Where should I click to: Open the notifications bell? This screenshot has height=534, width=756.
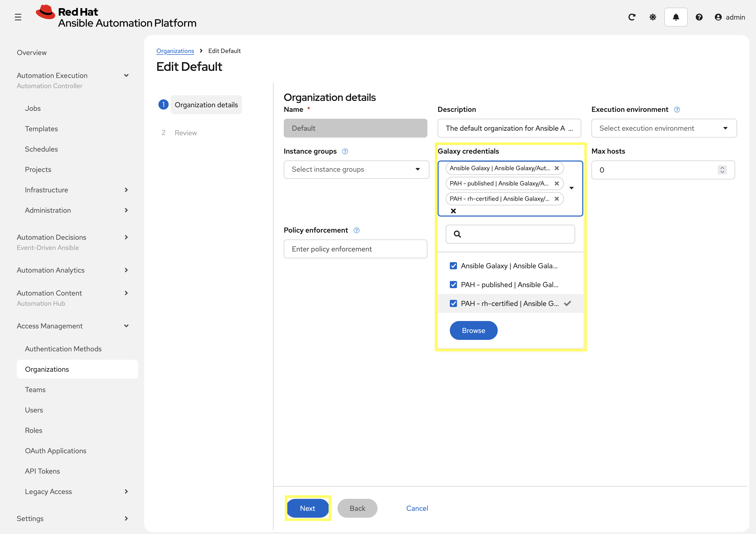point(676,17)
